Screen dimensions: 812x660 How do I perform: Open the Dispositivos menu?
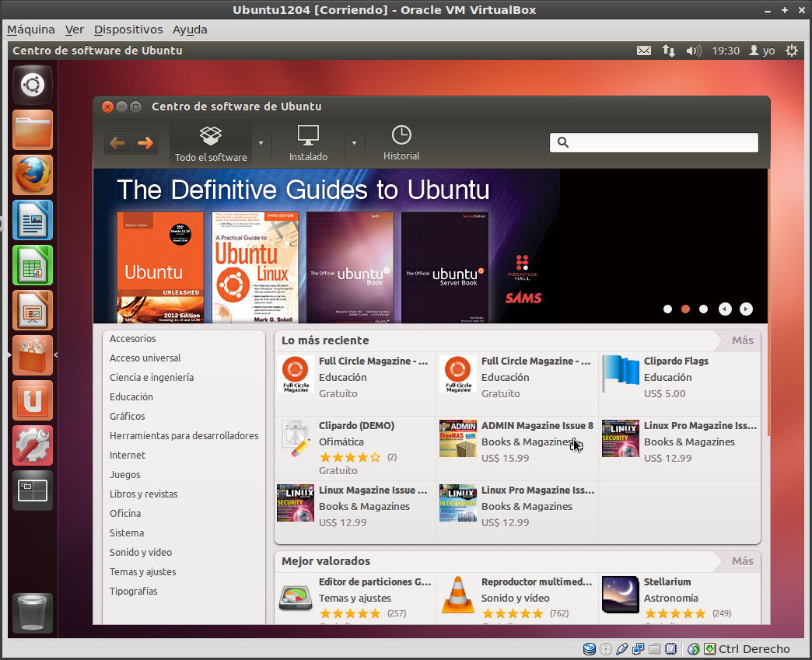(x=128, y=30)
